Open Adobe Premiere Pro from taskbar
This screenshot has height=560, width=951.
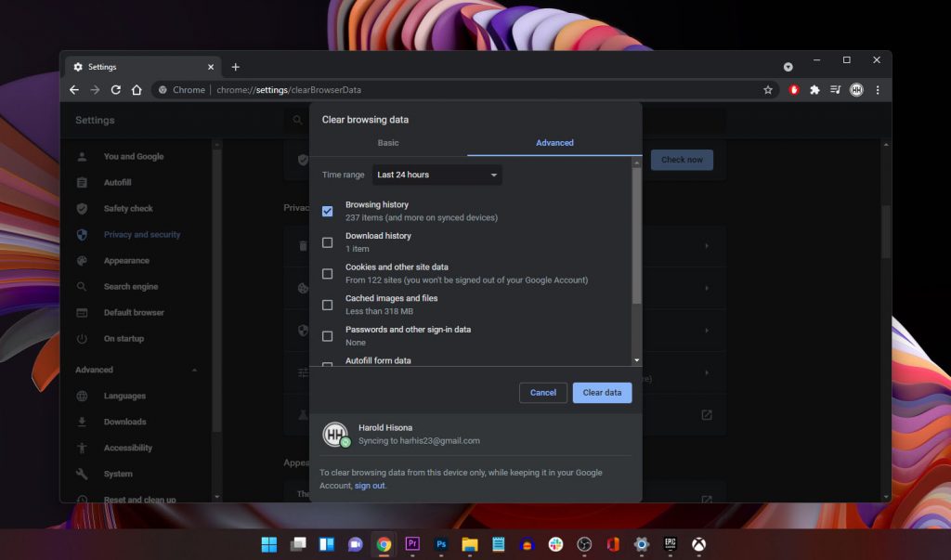412,543
